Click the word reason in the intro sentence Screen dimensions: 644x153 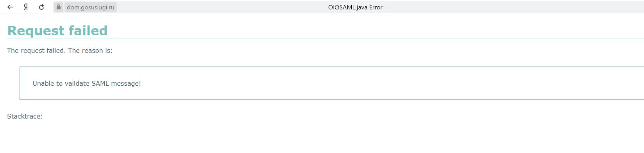(92, 50)
